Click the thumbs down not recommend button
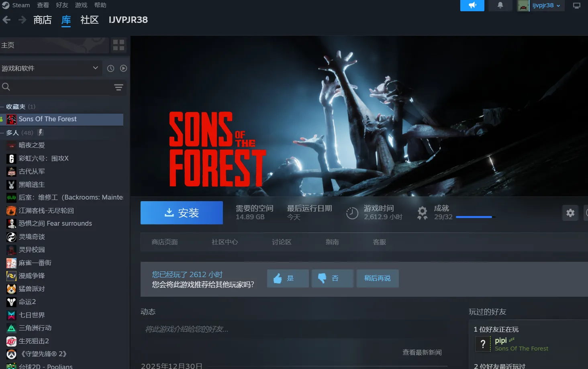 [x=332, y=278]
